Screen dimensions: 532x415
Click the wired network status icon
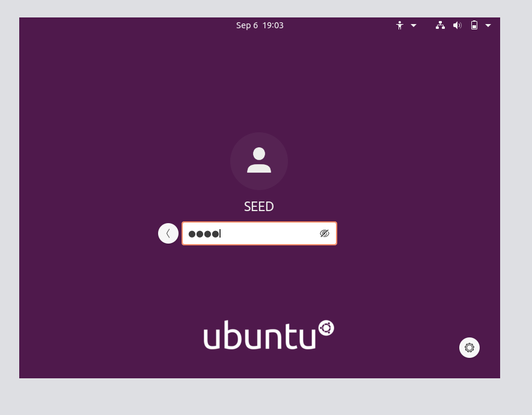click(440, 25)
